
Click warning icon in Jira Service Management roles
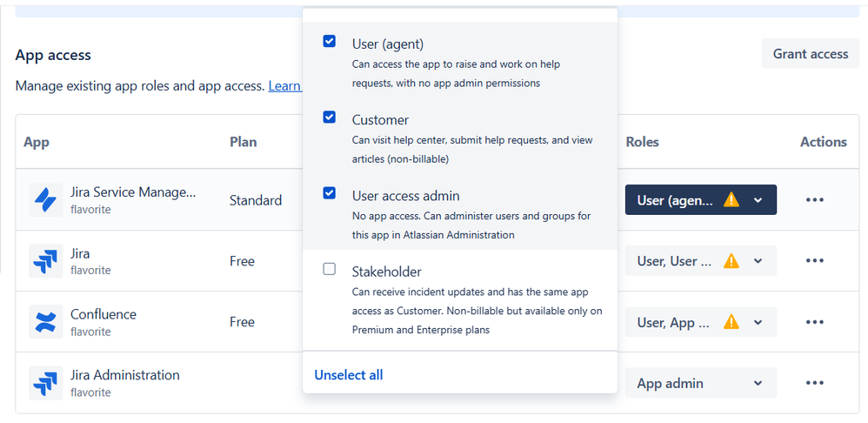tap(731, 199)
